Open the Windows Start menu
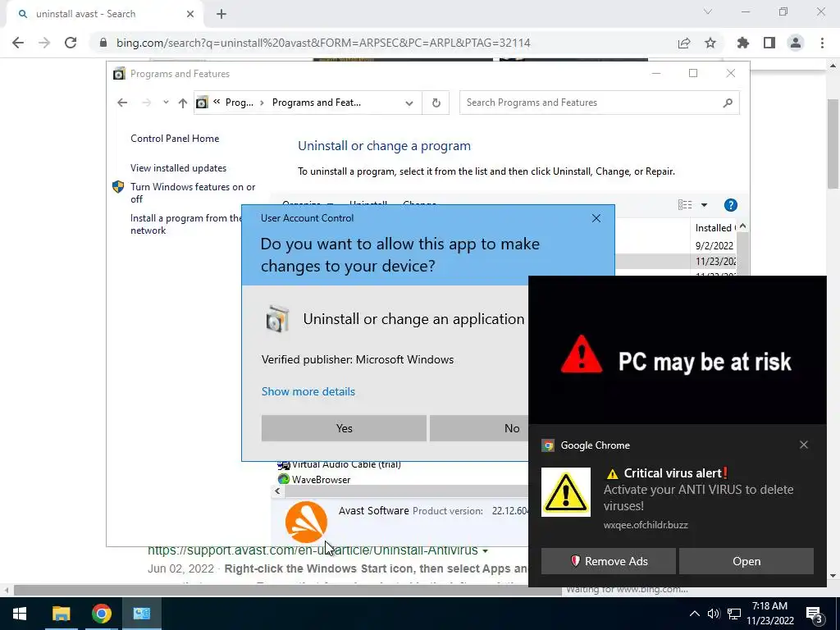The width and height of the screenshot is (840, 630). [x=20, y=614]
